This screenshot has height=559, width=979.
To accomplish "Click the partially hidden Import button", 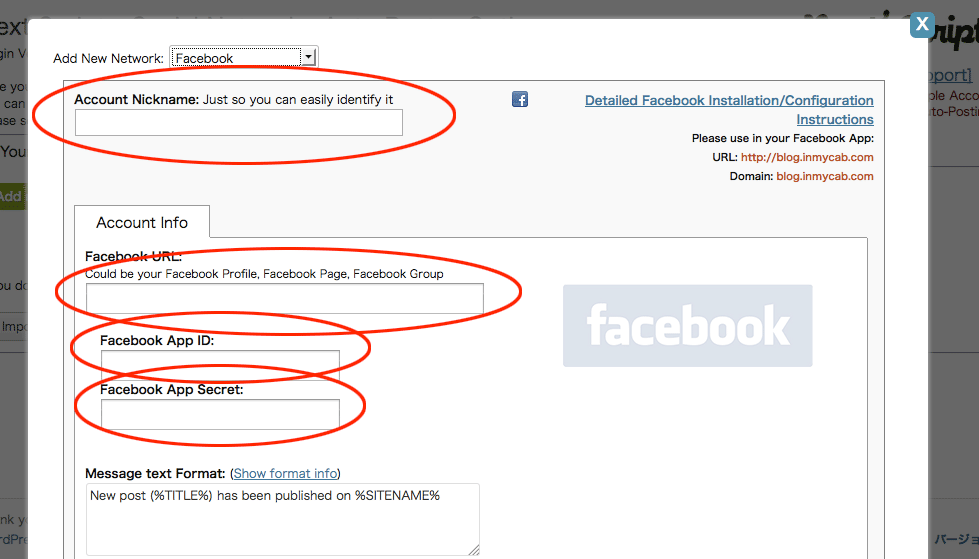I will click(x=13, y=326).
